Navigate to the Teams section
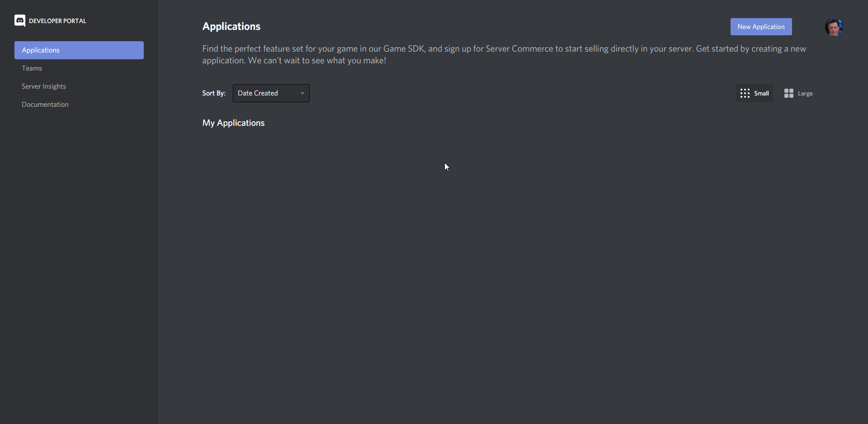Screen dimensions: 868x424 click(x=31, y=68)
